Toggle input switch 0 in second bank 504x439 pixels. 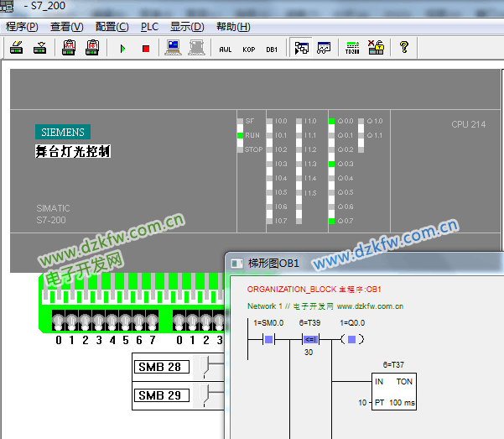point(179,321)
